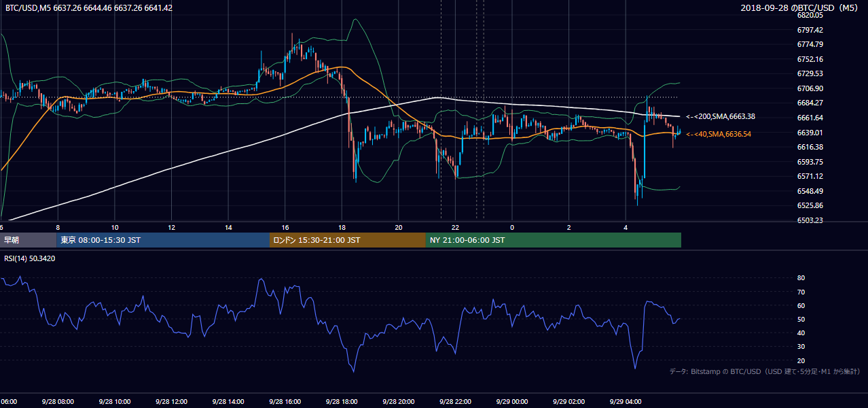Click the 6684.27 price axis value

pyautogui.click(x=810, y=103)
